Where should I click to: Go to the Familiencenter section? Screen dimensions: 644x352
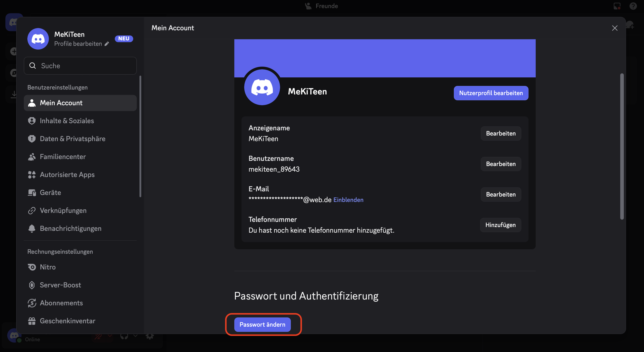[63, 157]
